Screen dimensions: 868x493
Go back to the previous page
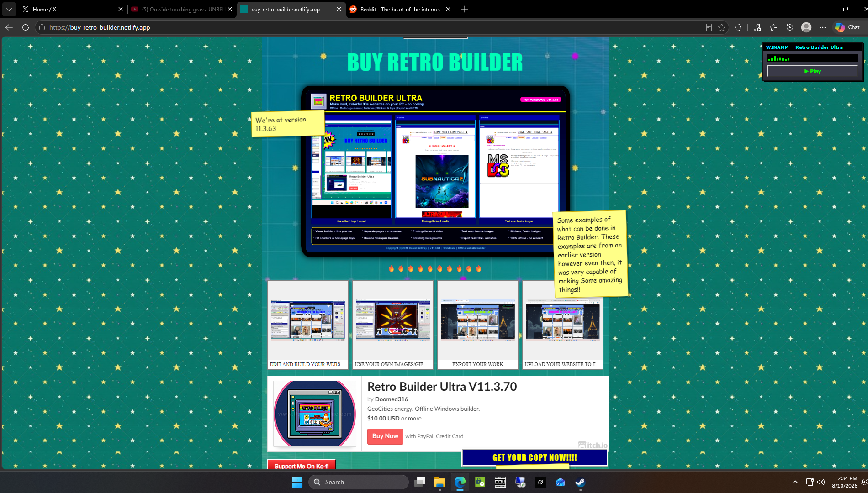click(x=9, y=27)
